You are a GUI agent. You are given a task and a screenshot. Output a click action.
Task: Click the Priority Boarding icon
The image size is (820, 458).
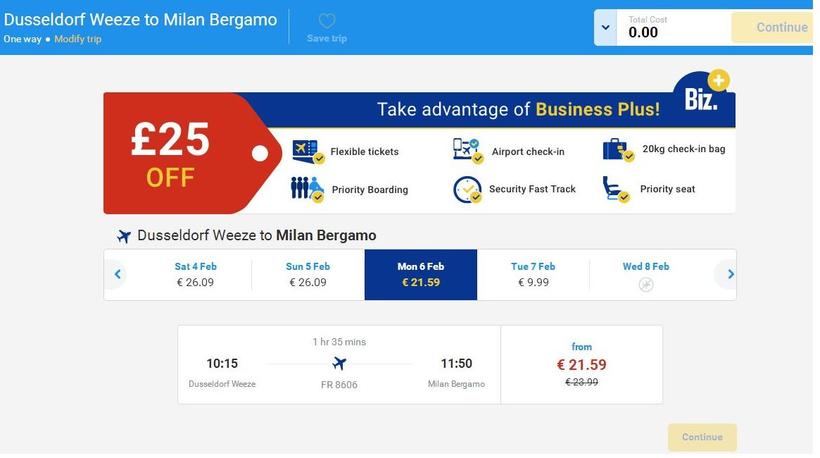307,189
